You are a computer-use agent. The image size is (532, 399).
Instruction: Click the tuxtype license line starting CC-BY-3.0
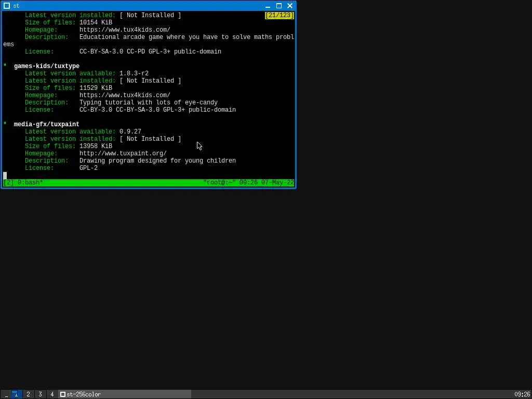(157, 110)
